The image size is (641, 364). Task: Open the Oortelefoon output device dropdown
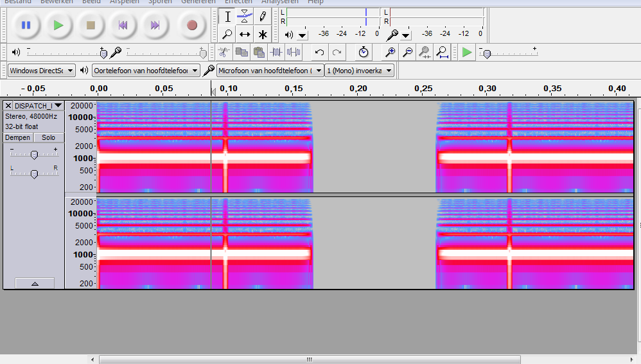click(x=146, y=71)
